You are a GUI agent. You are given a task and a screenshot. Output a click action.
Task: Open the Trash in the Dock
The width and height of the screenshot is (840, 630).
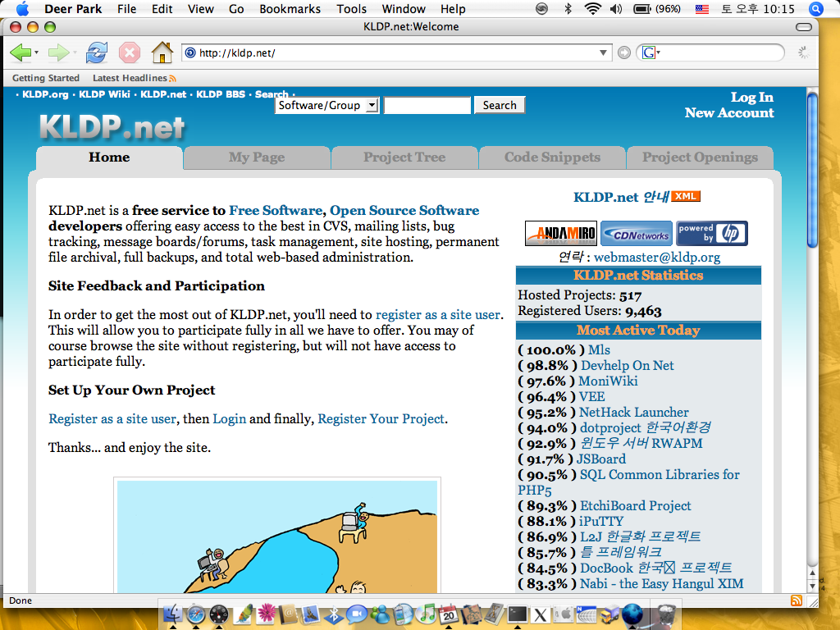(x=666, y=614)
